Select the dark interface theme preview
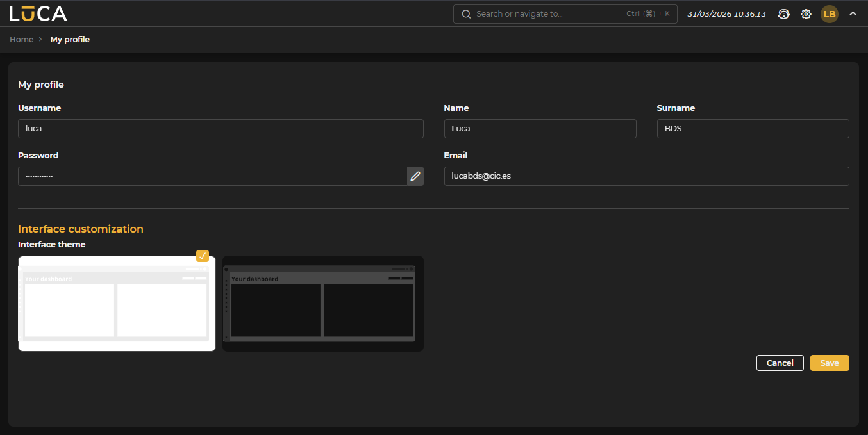The image size is (868, 435). (x=322, y=304)
